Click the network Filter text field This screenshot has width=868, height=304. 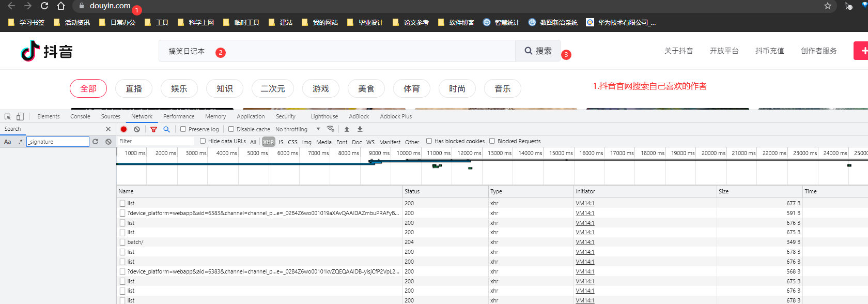(x=156, y=141)
